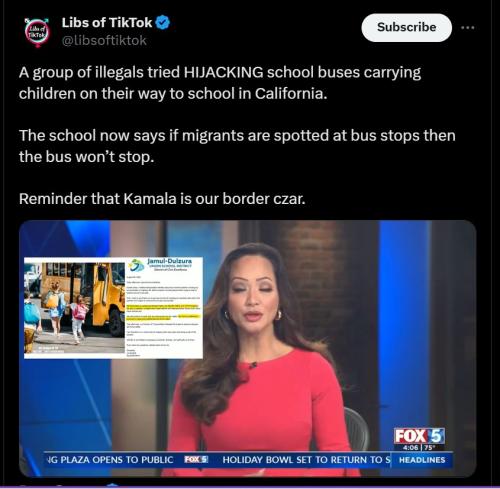This screenshot has height=489, width=500.
Task: Click the tweet text about HIJACKING school buses
Action: click(220, 83)
